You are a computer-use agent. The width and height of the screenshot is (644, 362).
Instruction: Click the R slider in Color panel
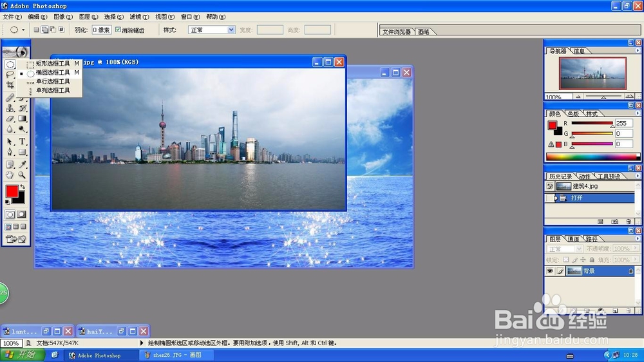tap(592, 123)
